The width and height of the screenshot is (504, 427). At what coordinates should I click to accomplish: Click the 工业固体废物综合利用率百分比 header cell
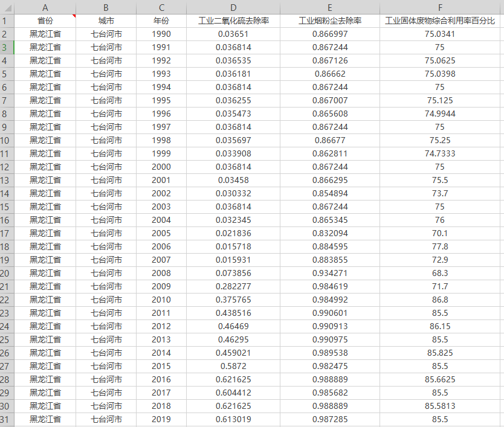(440, 21)
